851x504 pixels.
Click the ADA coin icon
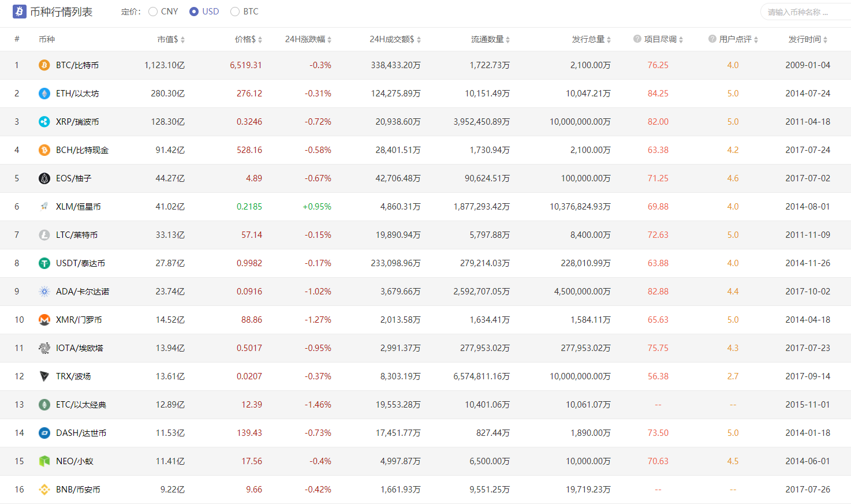[x=44, y=292]
